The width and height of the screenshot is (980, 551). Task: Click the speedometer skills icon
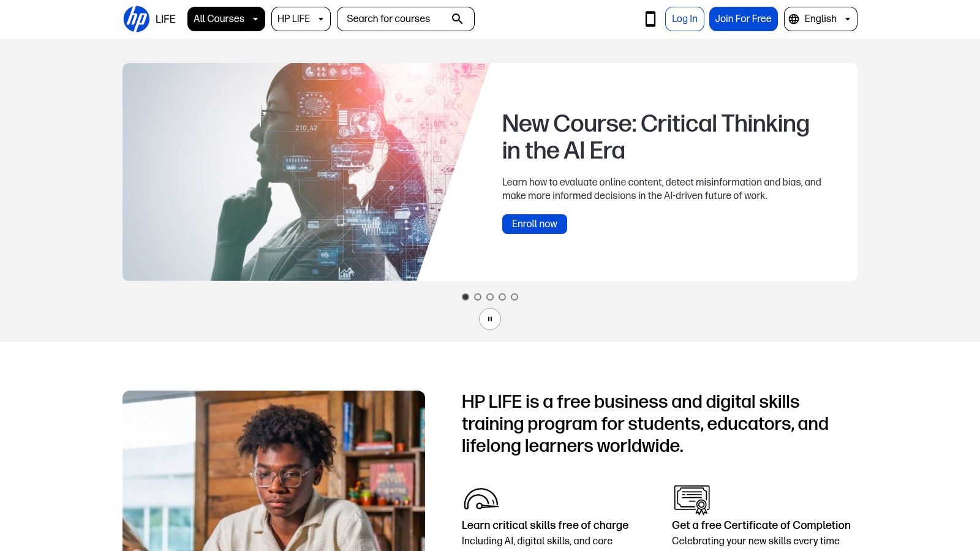pyautogui.click(x=481, y=499)
